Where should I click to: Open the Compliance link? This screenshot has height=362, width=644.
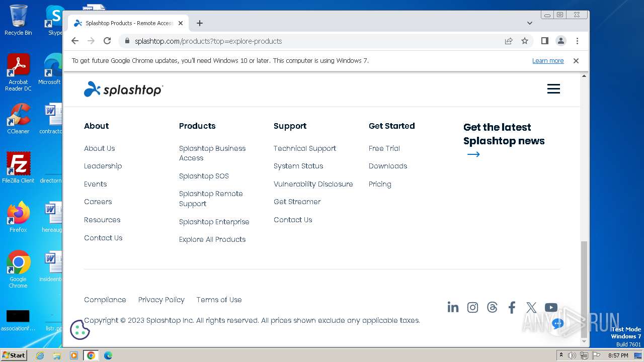point(105,300)
